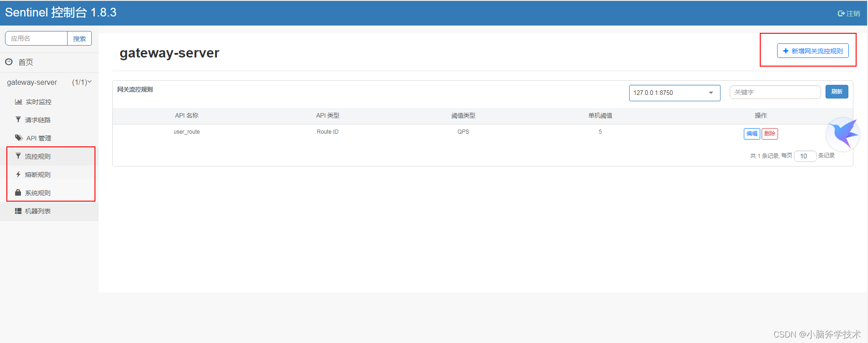Click the Route ID cell
The height and width of the screenshot is (343, 868).
(327, 132)
